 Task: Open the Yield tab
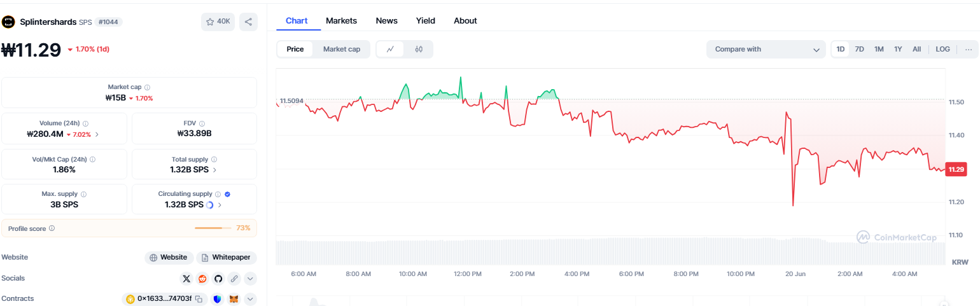pyautogui.click(x=426, y=21)
